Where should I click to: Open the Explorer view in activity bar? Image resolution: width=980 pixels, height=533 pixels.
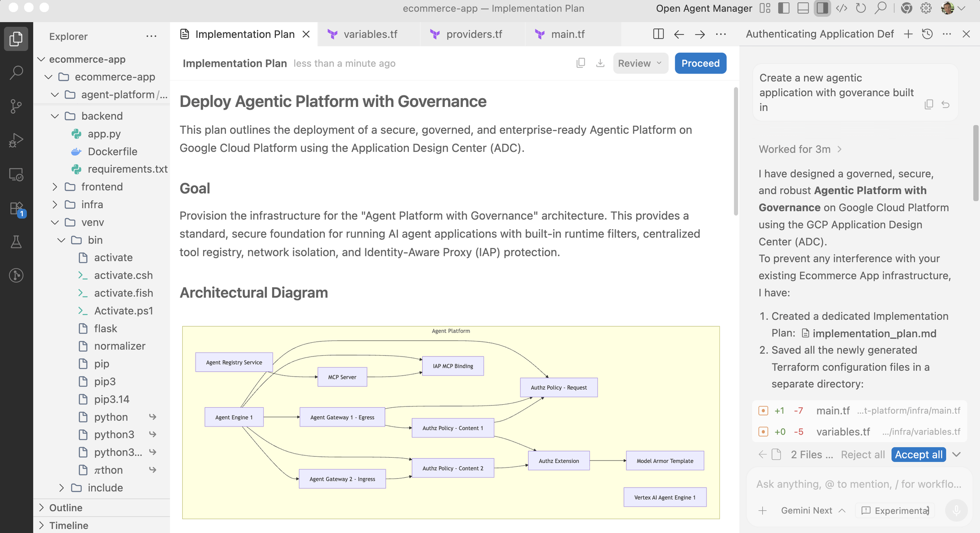pyautogui.click(x=16, y=39)
